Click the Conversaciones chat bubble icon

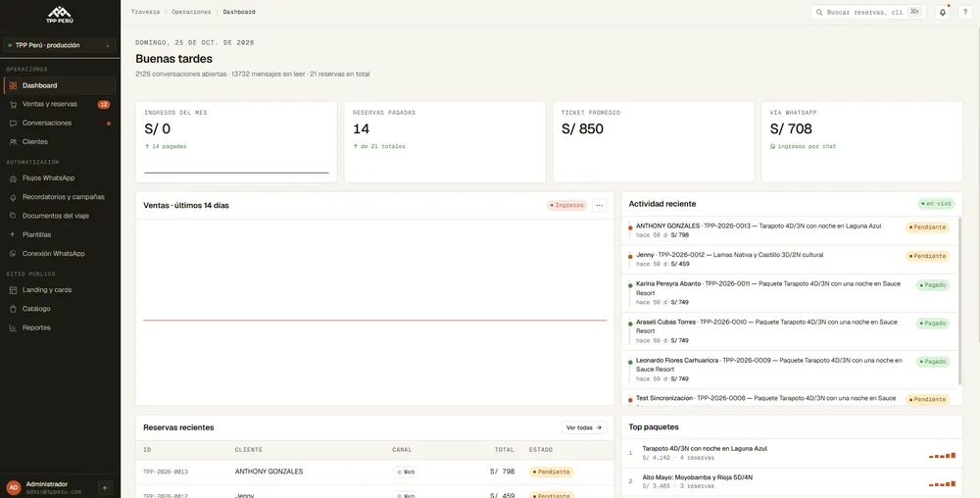13,124
